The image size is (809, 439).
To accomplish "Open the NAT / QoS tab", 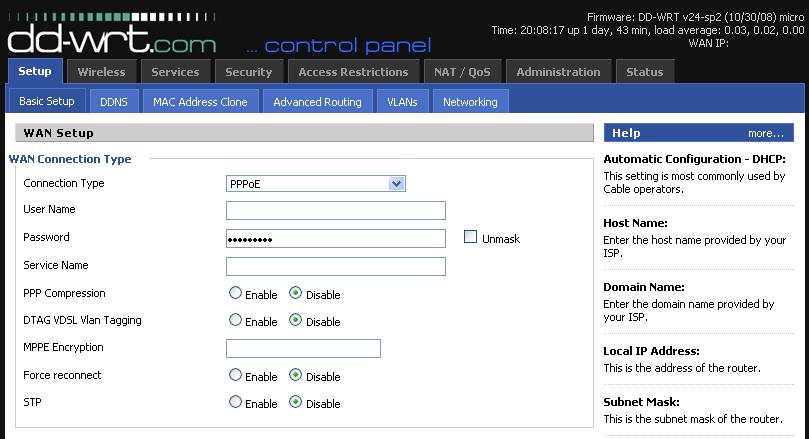I will click(462, 72).
